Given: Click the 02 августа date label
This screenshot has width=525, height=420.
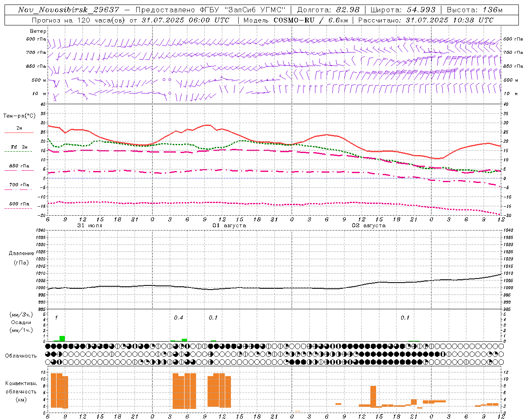Looking at the screenshot, I should coord(369,226).
